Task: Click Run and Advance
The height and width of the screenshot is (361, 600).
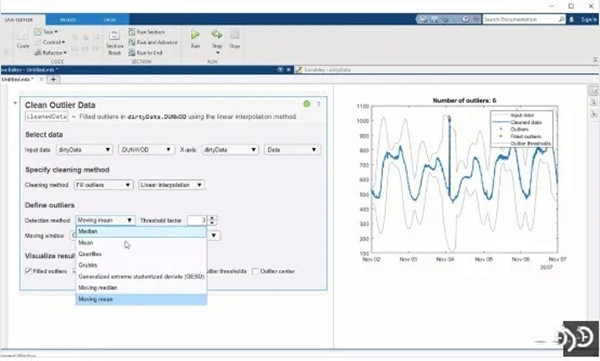Action: click(x=153, y=42)
